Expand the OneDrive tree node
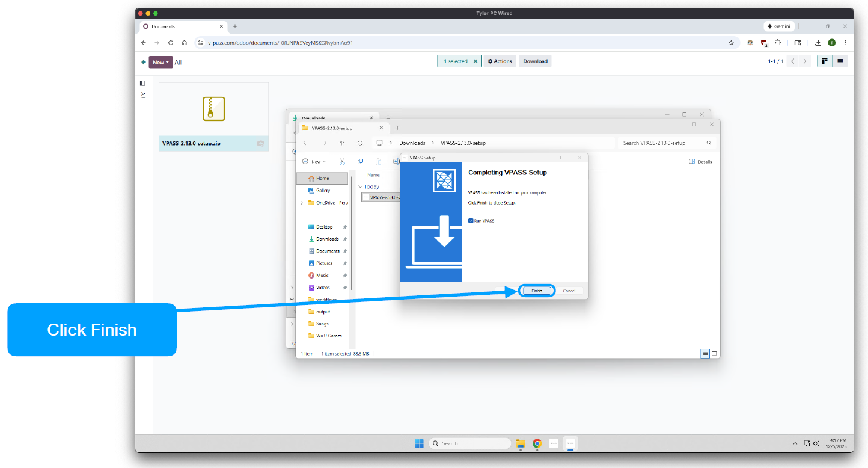Viewport: 868px width, 468px height. click(x=302, y=203)
